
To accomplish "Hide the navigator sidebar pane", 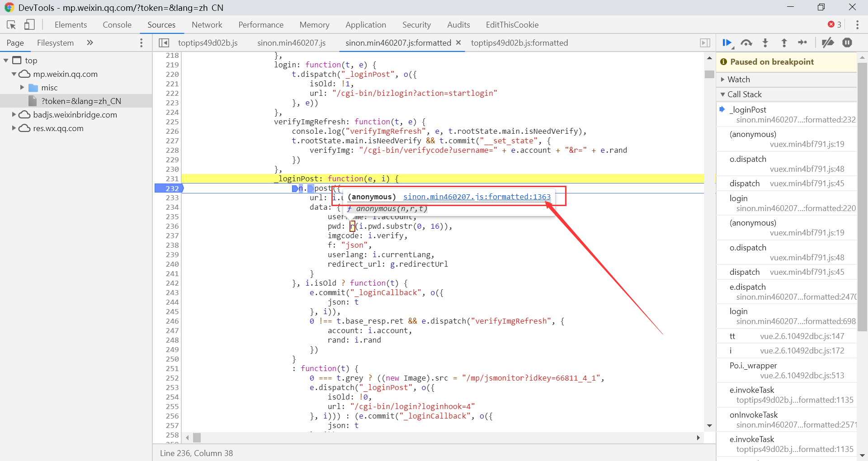I will [x=164, y=43].
